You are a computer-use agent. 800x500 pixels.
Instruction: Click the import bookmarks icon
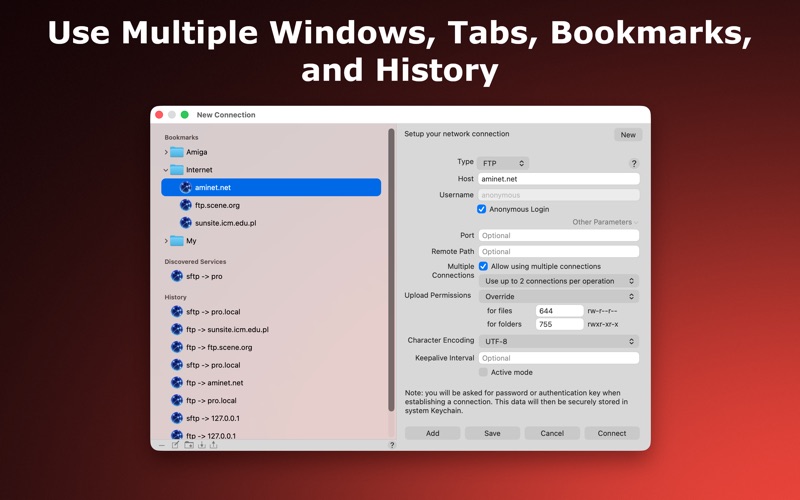click(x=202, y=445)
